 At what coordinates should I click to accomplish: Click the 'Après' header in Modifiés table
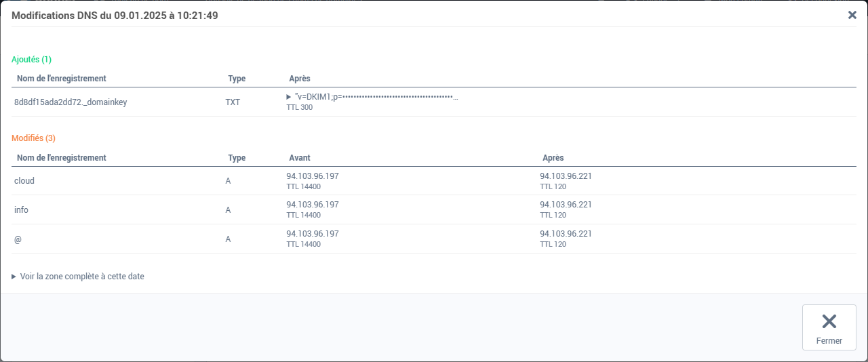coord(553,158)
